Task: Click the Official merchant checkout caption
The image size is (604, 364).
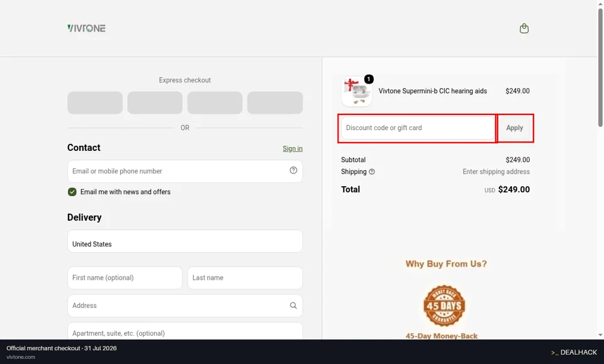Action: pos(61,348)
